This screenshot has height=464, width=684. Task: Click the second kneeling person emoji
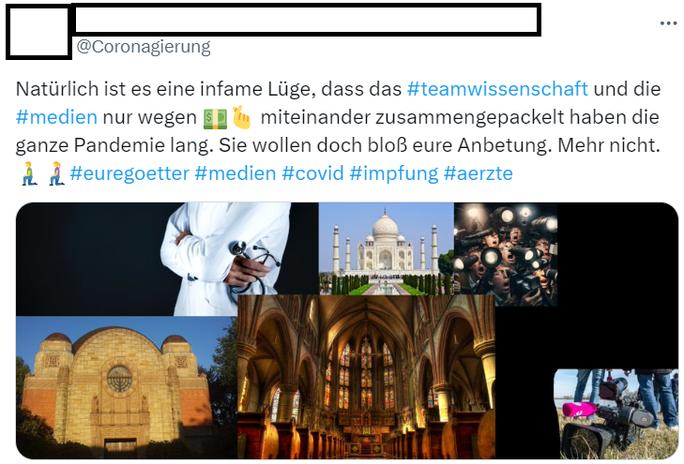[x=56, y=173]
